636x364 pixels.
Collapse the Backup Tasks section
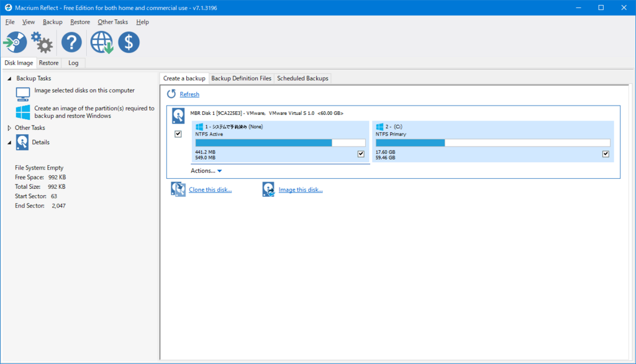(x=9, y=79)
